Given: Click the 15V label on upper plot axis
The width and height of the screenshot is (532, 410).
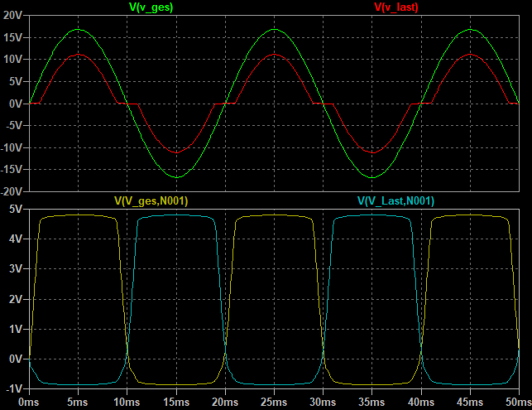Looking at the screenshot, I should (x=13, y=37).
